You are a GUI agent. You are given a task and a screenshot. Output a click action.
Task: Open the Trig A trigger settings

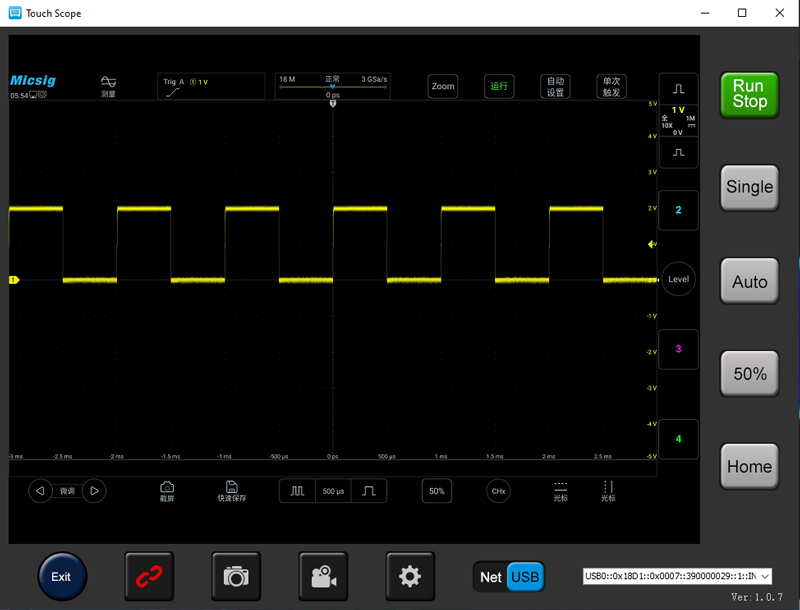[211, 86]
